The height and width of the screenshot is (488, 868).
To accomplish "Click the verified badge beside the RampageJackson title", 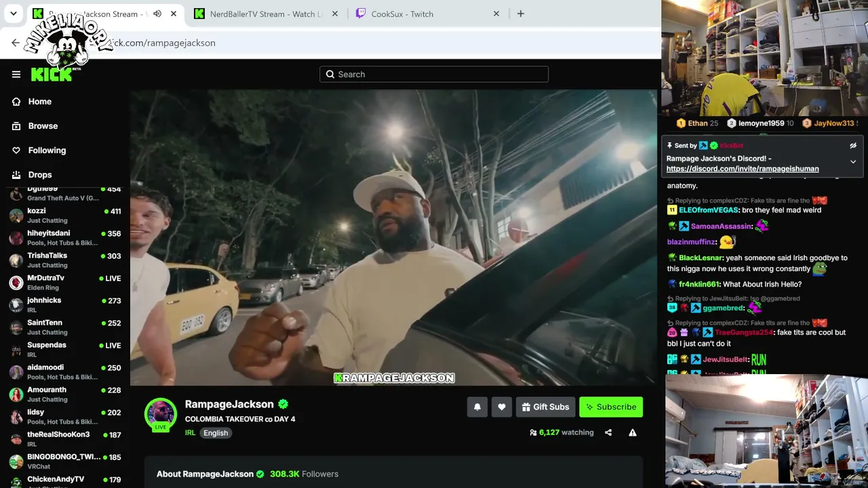I will point(283,404).
